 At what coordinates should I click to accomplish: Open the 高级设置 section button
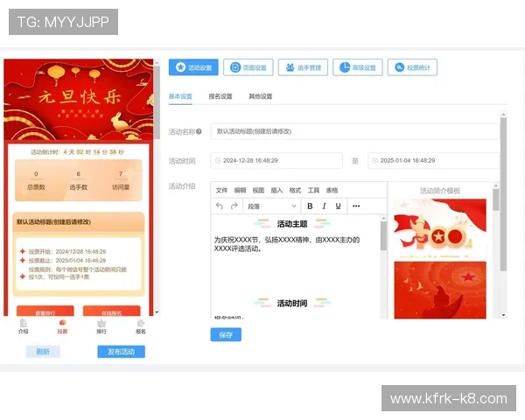[x=358, y=67]
